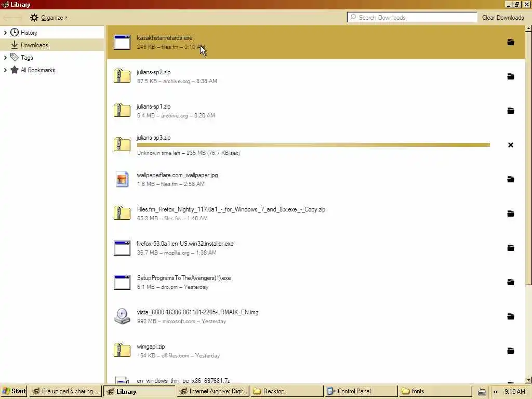Viewport: 532px width, 399px height.
Task: Cancel the julians-sp3.zip download
Action: click(x=510, y=145)
